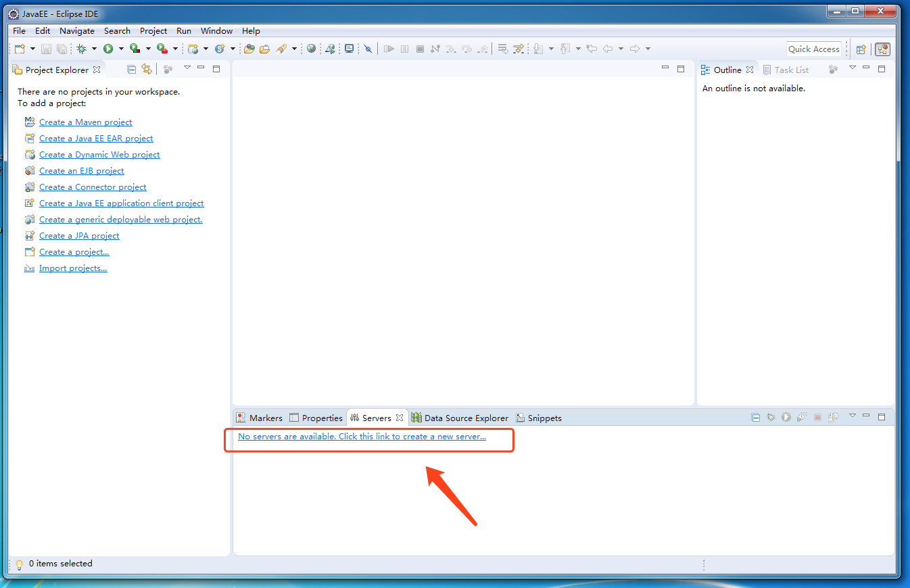910x588 pixels.
Task: Click the Quick Access search field
Action: coord(813,49)
